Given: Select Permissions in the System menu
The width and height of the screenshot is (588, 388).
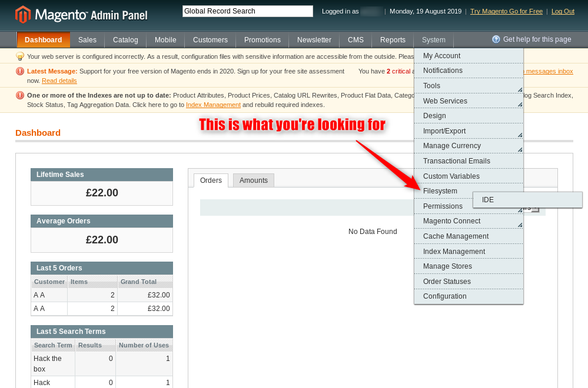Looking at the screenshot, I should point(443,206).
